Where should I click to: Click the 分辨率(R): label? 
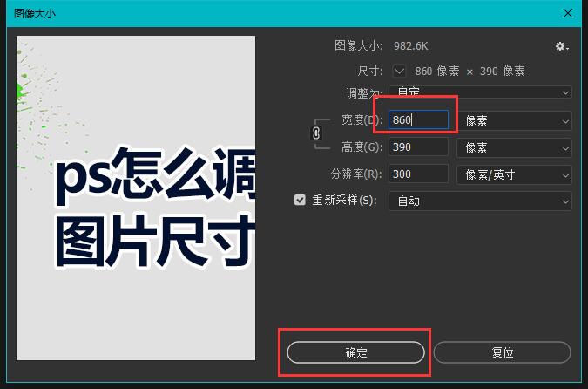[356, 174]
